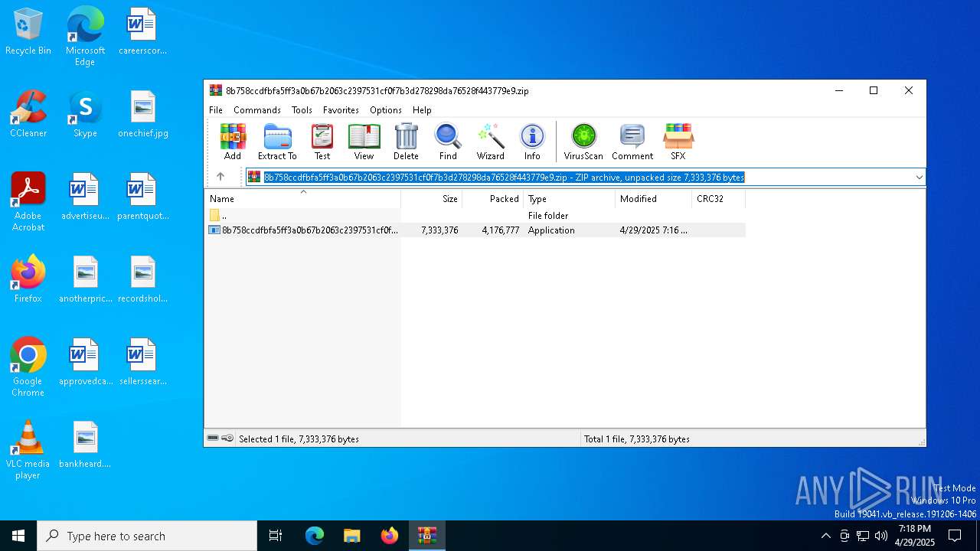Click the WinRAR title bar icon
The image size is (980, 551).
click(216, 90)
